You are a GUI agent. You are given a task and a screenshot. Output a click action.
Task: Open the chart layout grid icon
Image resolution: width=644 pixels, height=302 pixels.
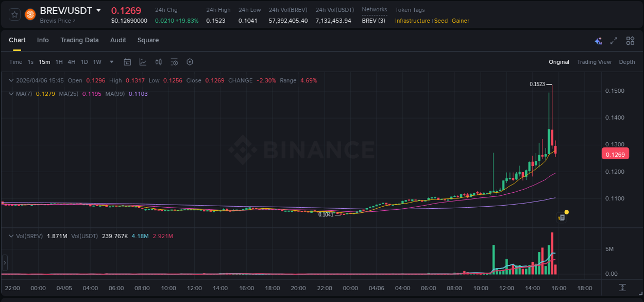click(630, 41)
